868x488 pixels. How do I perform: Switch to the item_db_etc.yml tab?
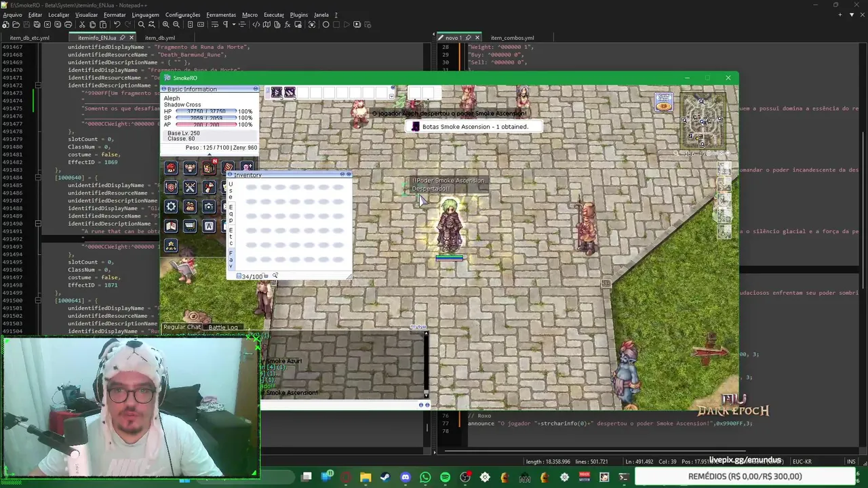[29, 38]
